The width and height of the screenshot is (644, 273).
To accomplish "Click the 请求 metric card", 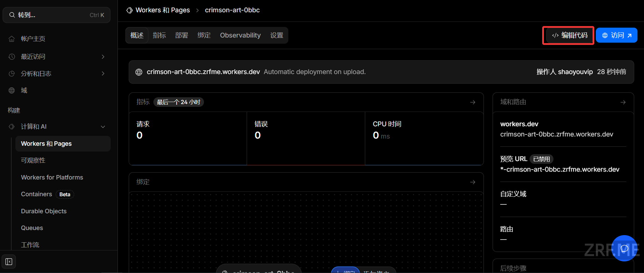I will [188, 139].
